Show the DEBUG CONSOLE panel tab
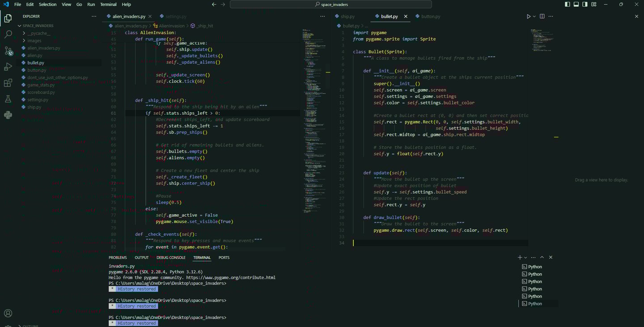The width and height of the screenshot is (644, 327). pyautogui.click(x=171, y=258)
